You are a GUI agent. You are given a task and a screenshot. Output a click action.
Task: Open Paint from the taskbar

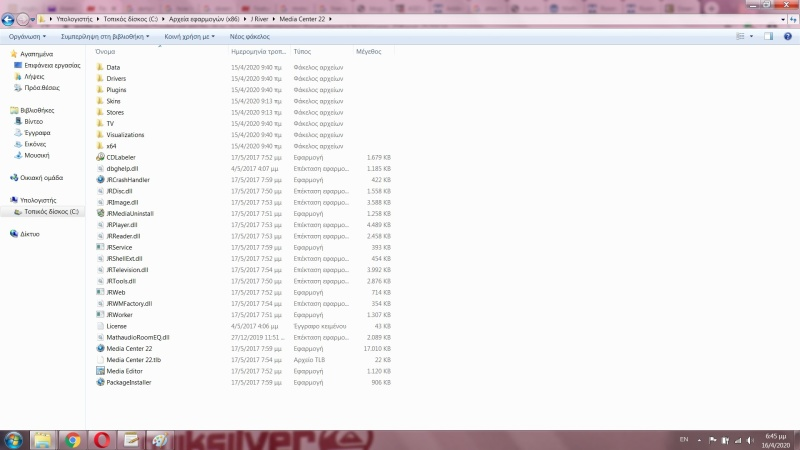(x=160, y=440)
